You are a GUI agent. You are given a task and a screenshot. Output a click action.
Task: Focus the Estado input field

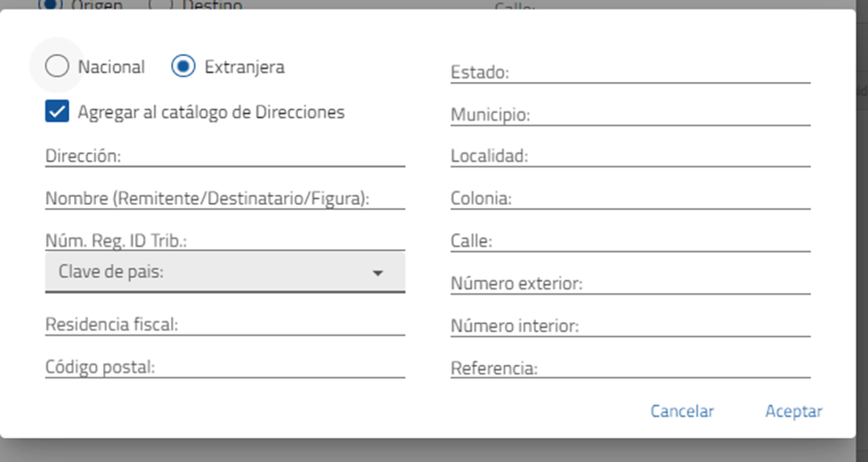[x=630, y=72]
